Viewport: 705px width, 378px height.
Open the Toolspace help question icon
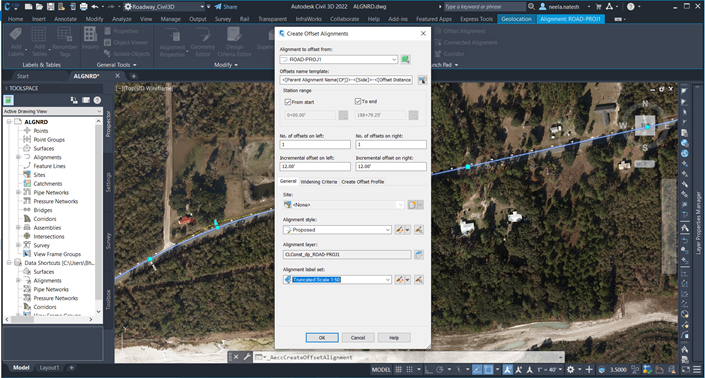(x=97, y=100)
